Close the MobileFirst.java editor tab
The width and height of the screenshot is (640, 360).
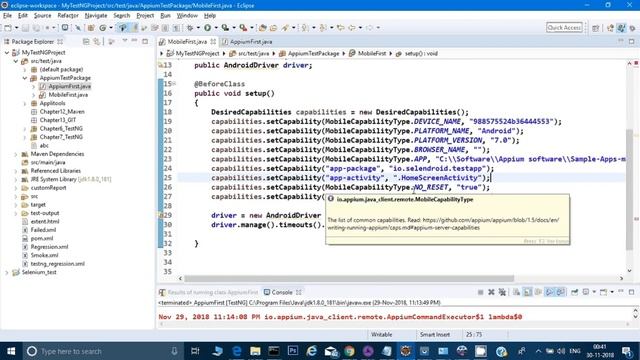[213, 42]
